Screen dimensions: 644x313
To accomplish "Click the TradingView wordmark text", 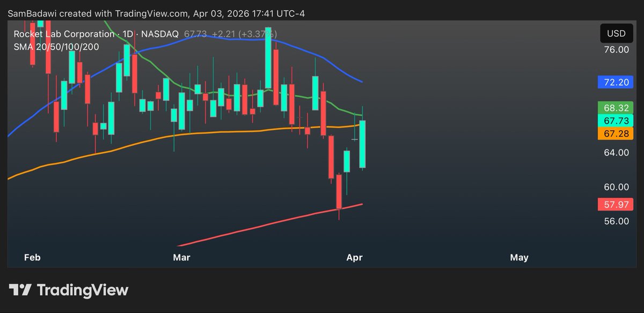I will tap(83, 290).
